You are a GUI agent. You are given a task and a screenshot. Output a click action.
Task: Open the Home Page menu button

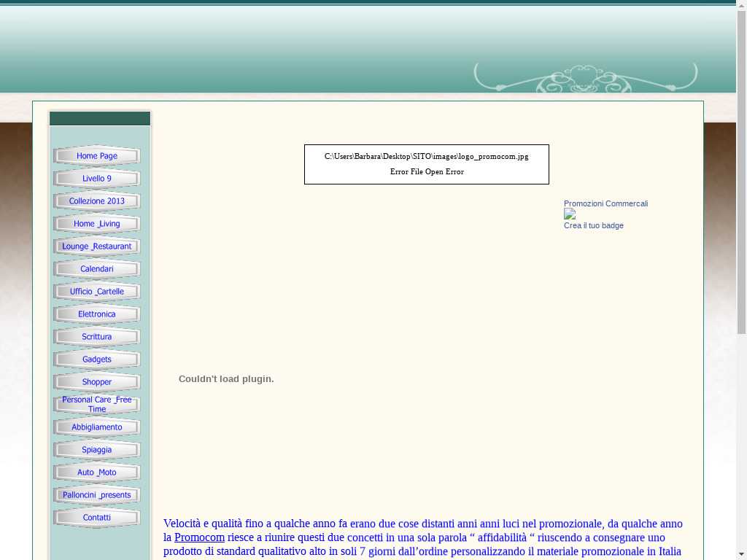(97, 156)
